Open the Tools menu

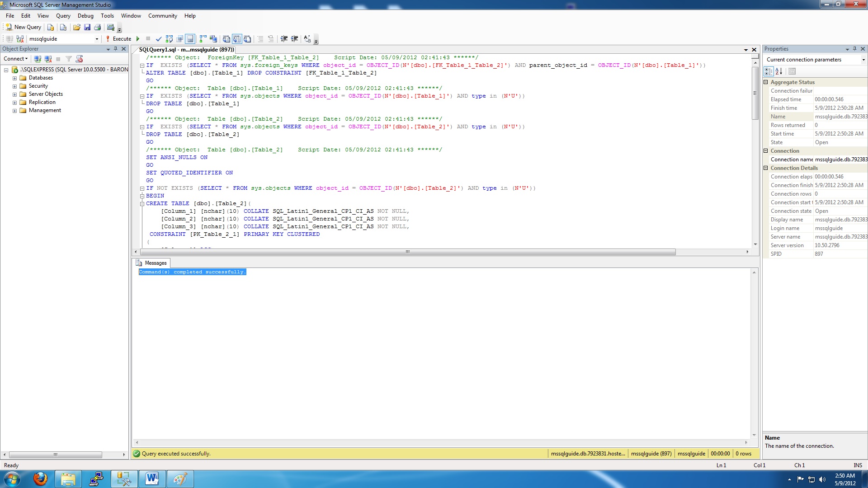coord(107,16)
